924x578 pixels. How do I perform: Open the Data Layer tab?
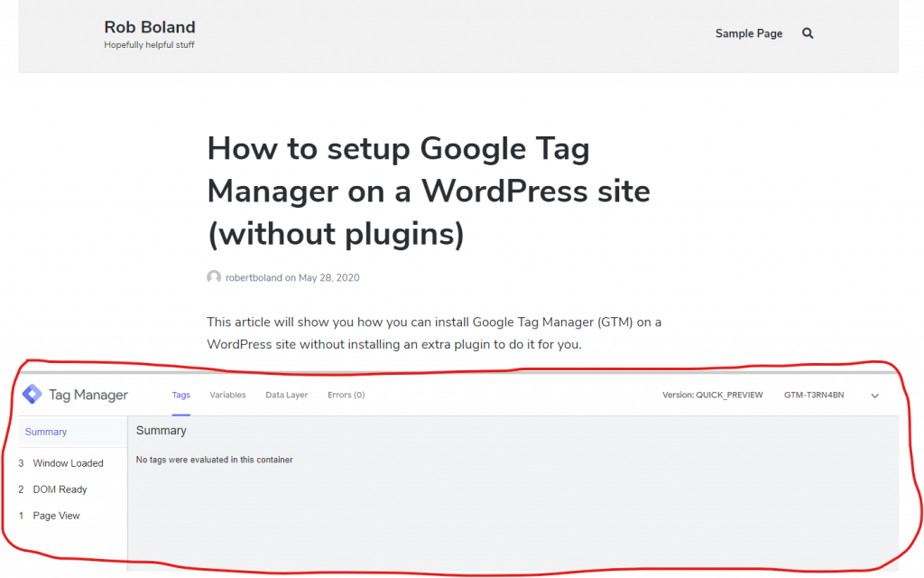pyautogui.click(x=286, y=395)
